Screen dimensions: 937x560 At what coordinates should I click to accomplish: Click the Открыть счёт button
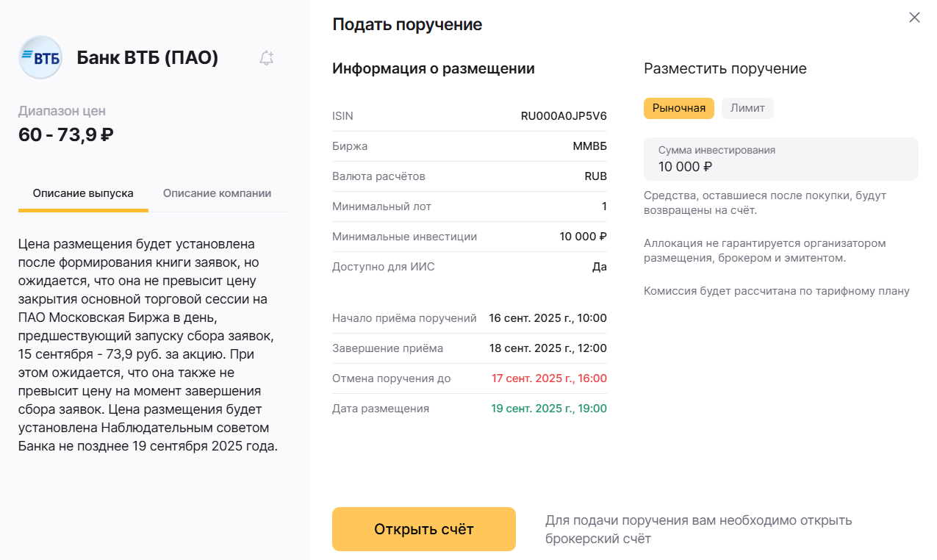tap(423, 528)
